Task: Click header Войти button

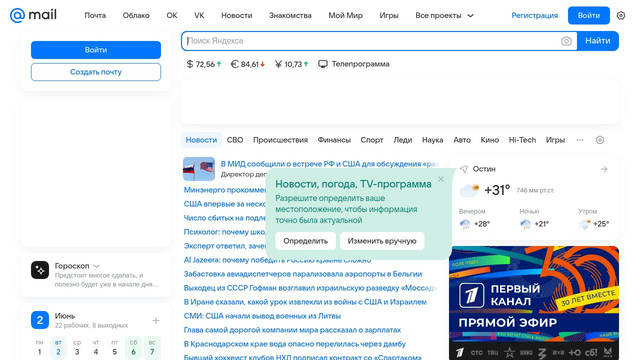Action: pos(589,16)
